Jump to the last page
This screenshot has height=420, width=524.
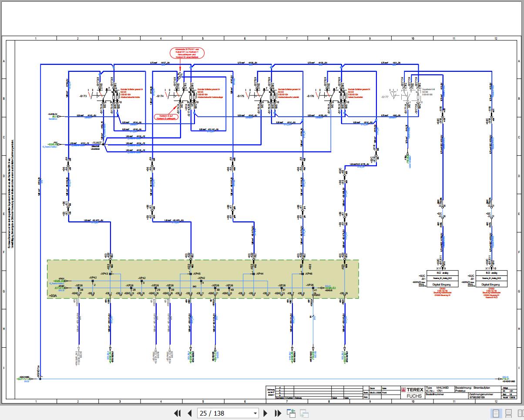pyautogui.click(x=278, y=413)
